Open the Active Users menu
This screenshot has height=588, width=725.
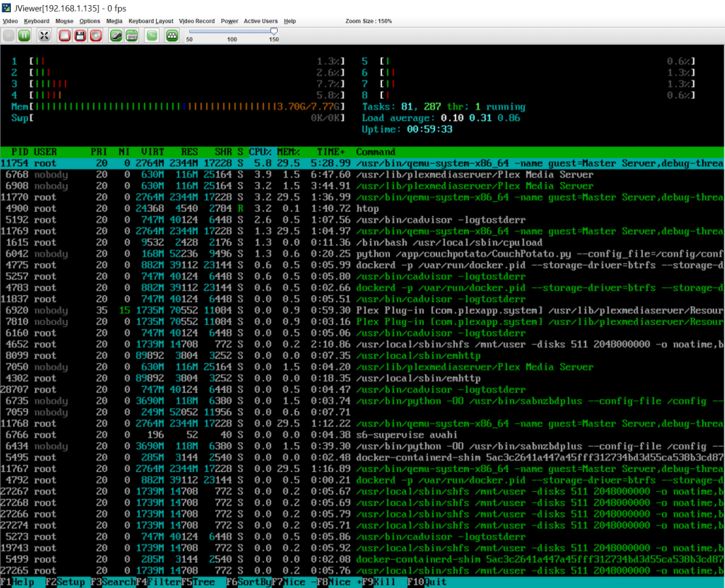(x=261, y=21)
